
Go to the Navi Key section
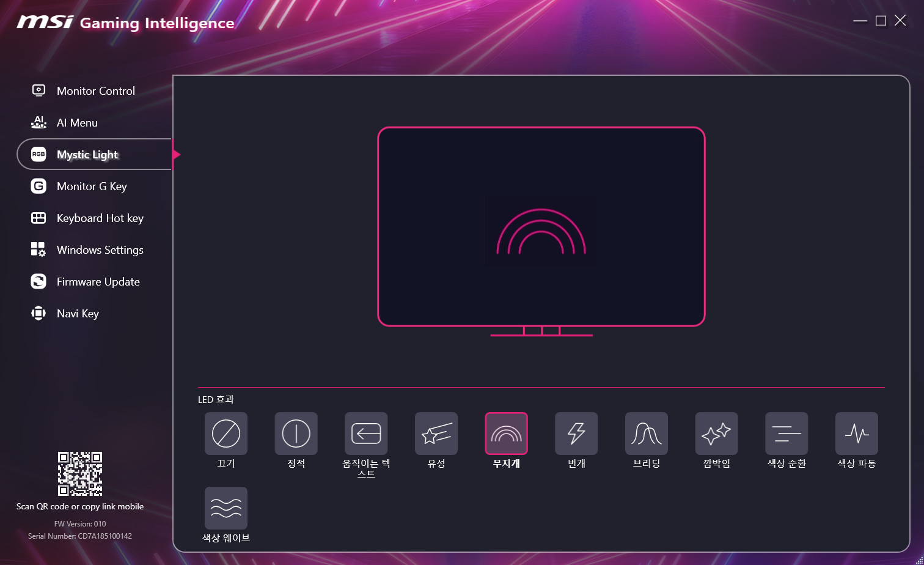[x=78, y=314]
